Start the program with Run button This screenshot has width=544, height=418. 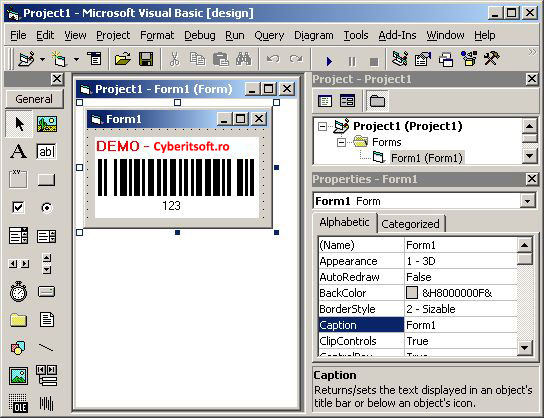pos(329,61)
